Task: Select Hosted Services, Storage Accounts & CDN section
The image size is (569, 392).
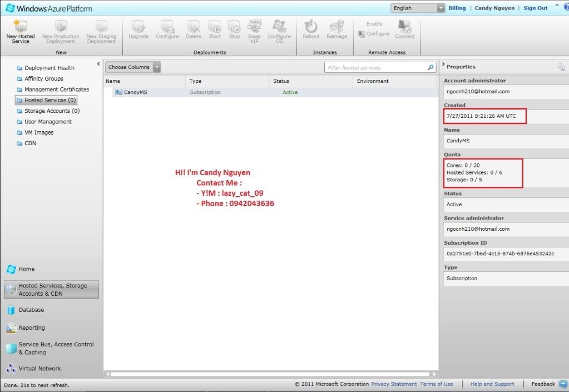Action: pos(52,289)
